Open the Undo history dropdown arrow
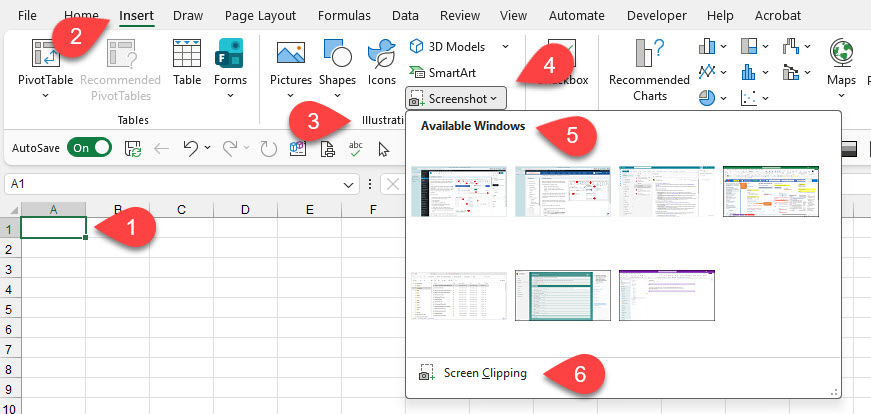Image resolution: width=871 pixels, height=414 pixels. (207, 149)
